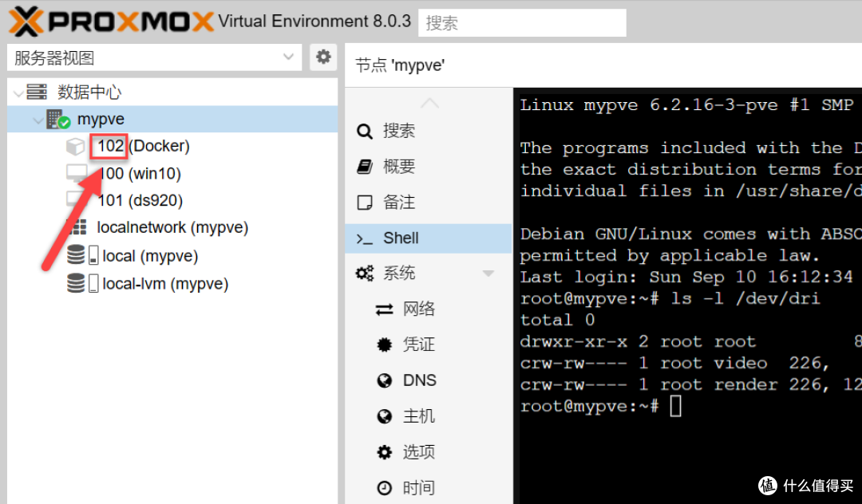Image resolution: width=862 pixels, height=504 pixels.
Task: Collapse the 数据中心 tree node
Action: pyautogui.click(x=18, y=93)
